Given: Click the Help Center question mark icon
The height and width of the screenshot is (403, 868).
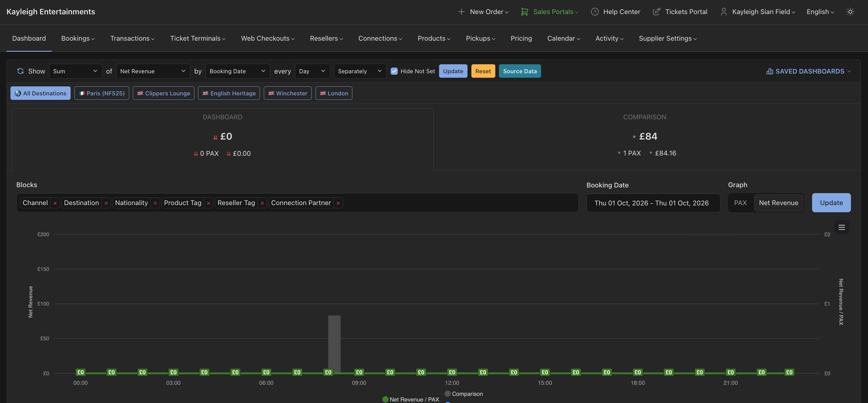Looking at the screenshot, I should (595, 12).
